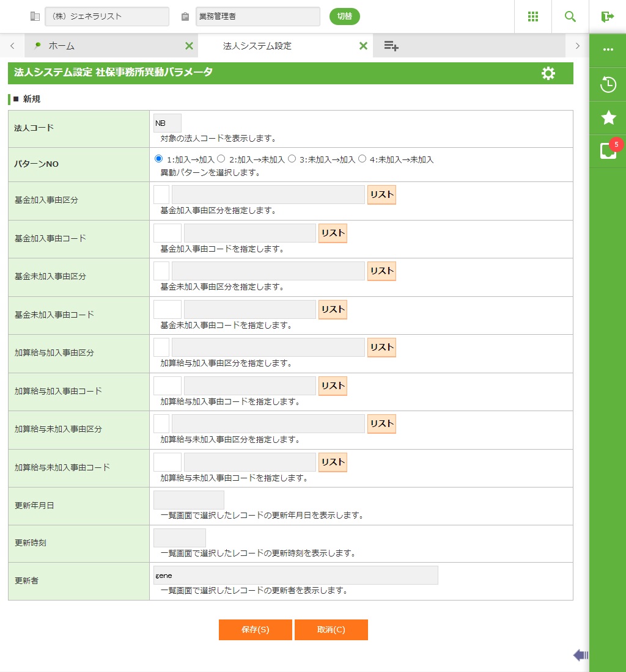The height and width of the screenshot is (672, 626).
Task: Open リスト for 基金加入事由区分
Action: coord(381,195)
